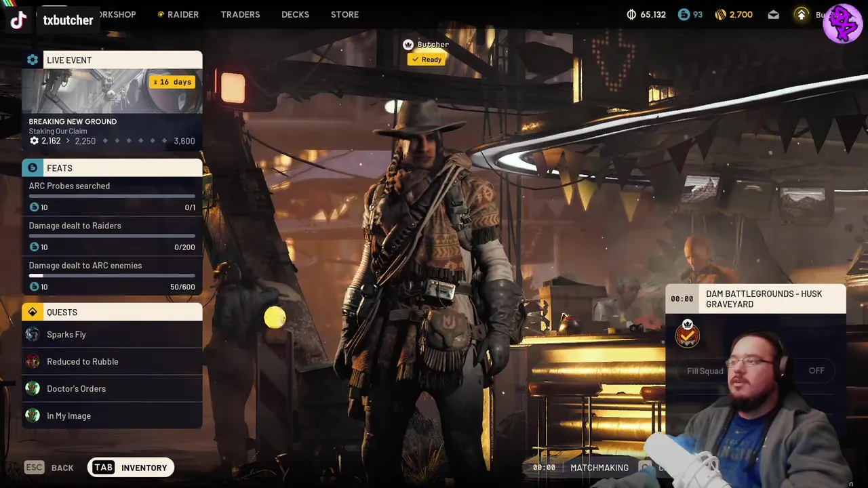Click the ARC Probes feat reward icon
This screenshot has height=488, width=868.
pos(34,207)
